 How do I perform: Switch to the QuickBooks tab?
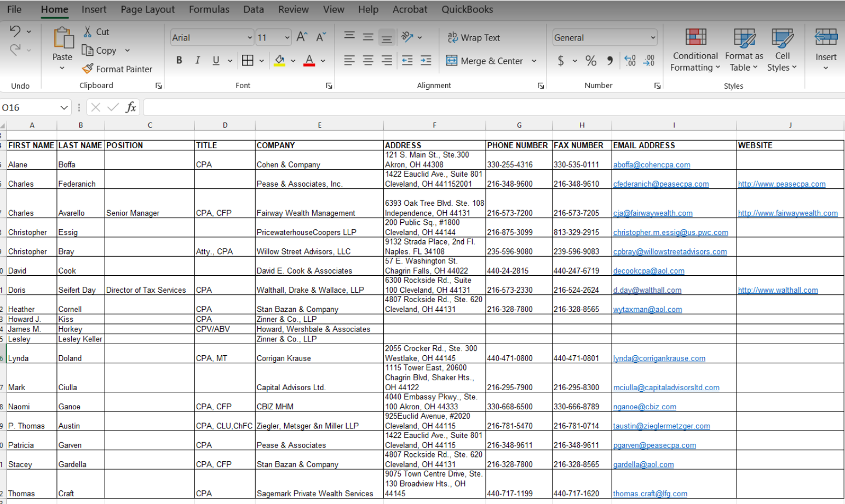(x=467, y=9)
